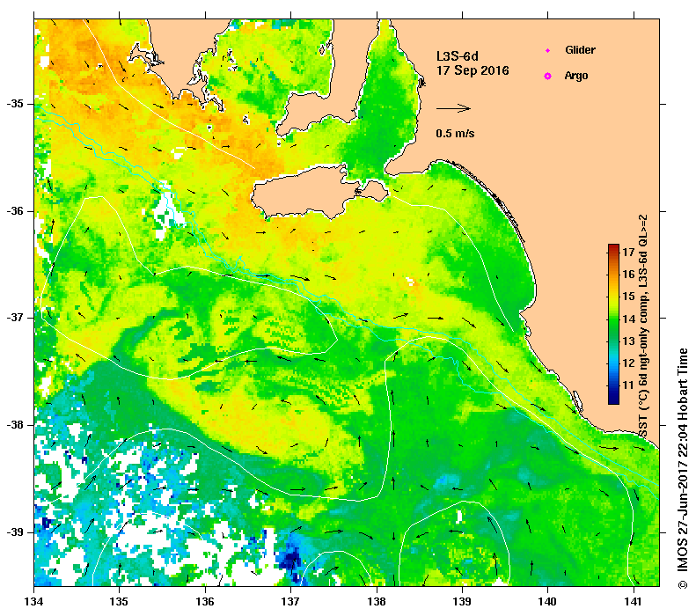Click colorbar value '17'
Screen dimensions: 696x616
(x=628, y=252)
